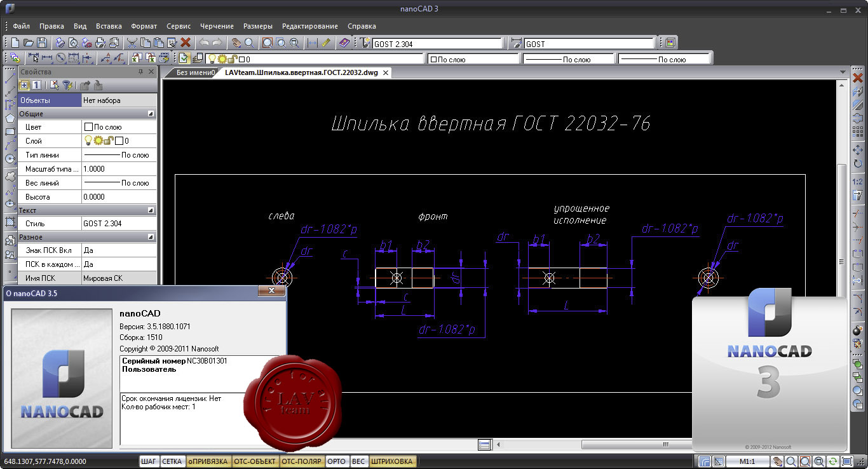This screenshot has width=868, height=469.
Task: Open the toolbar linetype По слою dropdown
Action: tap(569, 59)
